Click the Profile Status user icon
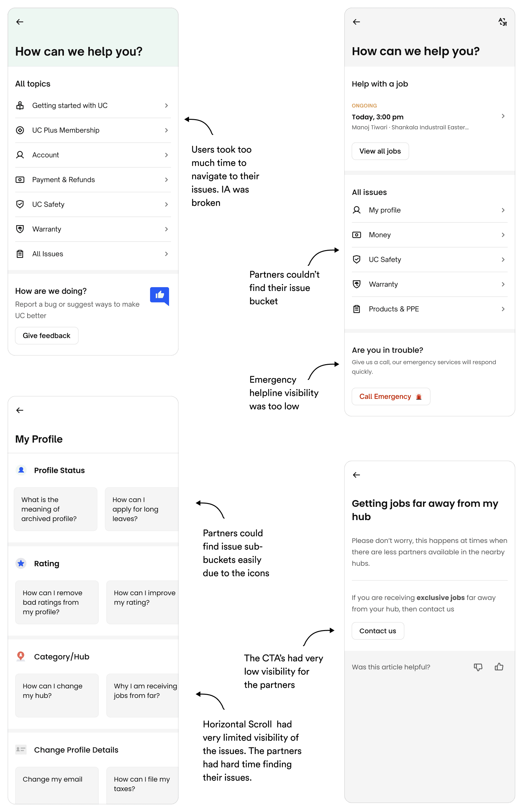This screenshot has height=812, width=523. [21, 470]
